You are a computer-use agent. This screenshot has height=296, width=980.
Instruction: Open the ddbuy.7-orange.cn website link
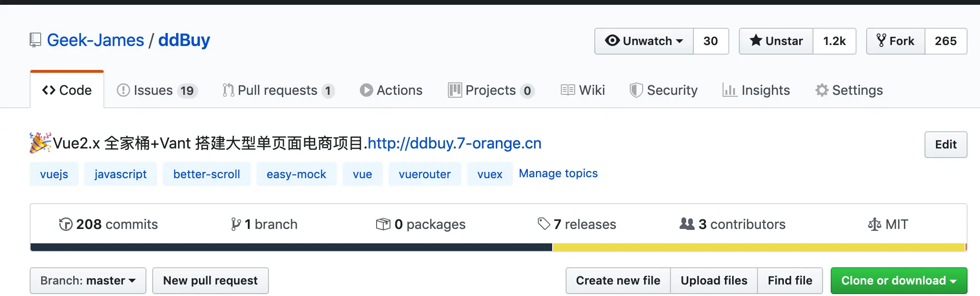(455, 143)
